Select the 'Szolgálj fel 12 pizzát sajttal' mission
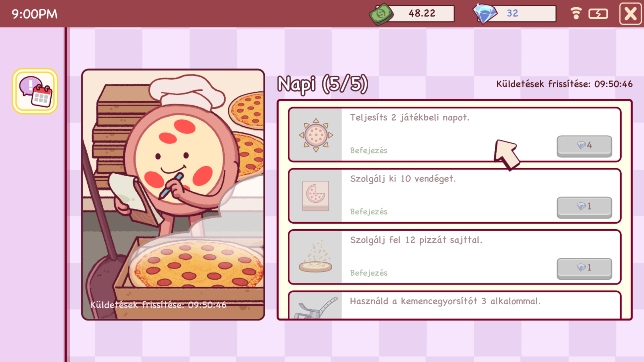Viewport: 644px width, 362px height. click(x=454, y=257)
